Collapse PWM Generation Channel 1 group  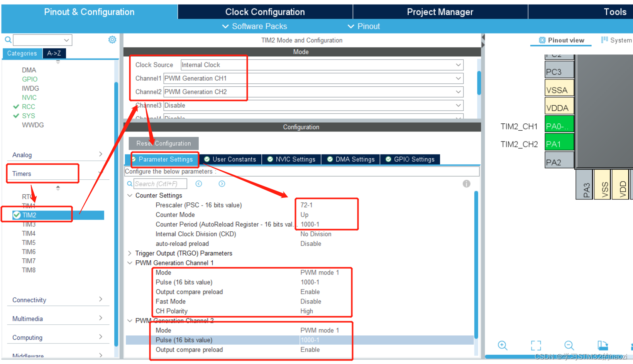click(130, 263)
